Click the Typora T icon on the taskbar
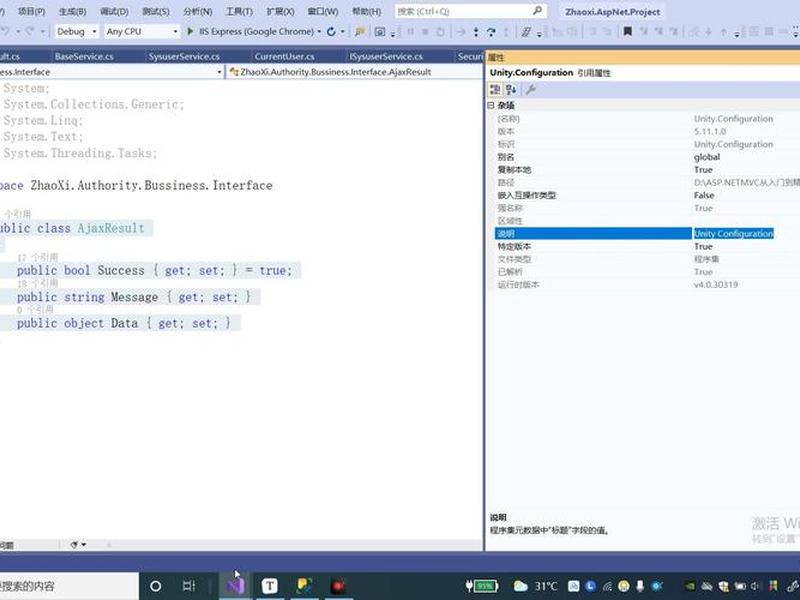Screen dimensions: 800x600 click(x=269, y=586)
